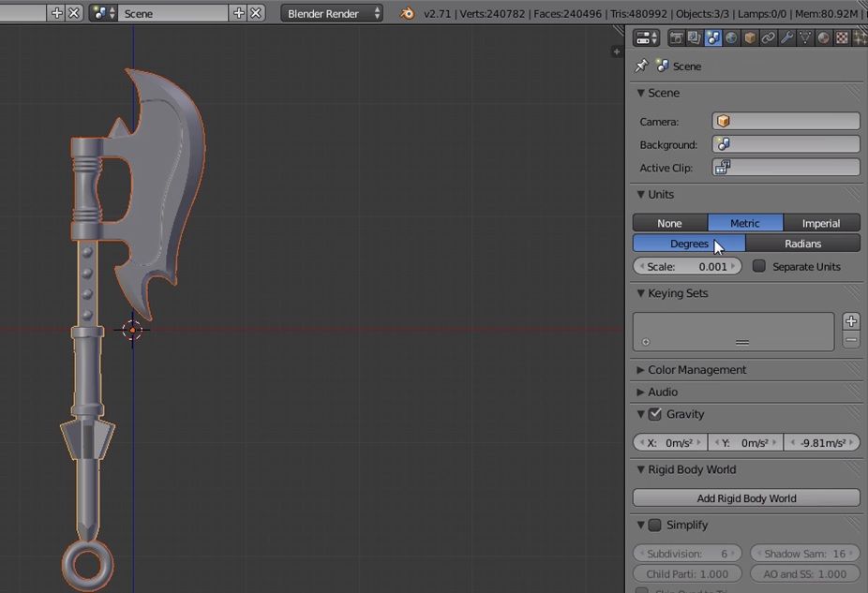Screen dimensions: 868x593
Task: Click the Scene name field in the header
Action: pyautogui.click(x=173, y=13)
